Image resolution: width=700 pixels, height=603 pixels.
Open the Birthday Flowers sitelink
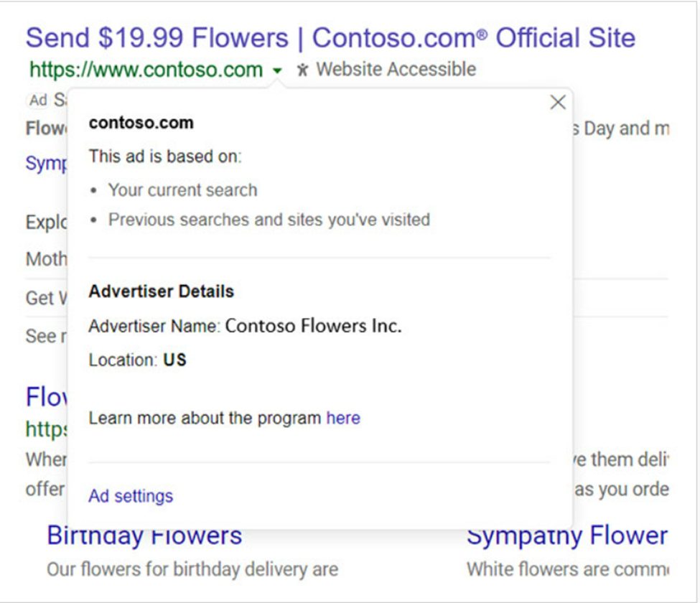[144, 536]
